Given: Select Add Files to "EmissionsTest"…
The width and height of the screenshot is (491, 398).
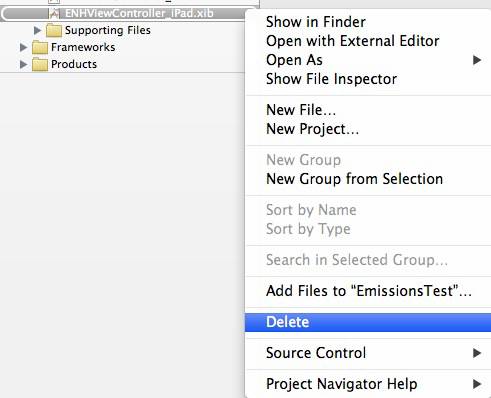Looking at the screenshot, I should (369, 291).
